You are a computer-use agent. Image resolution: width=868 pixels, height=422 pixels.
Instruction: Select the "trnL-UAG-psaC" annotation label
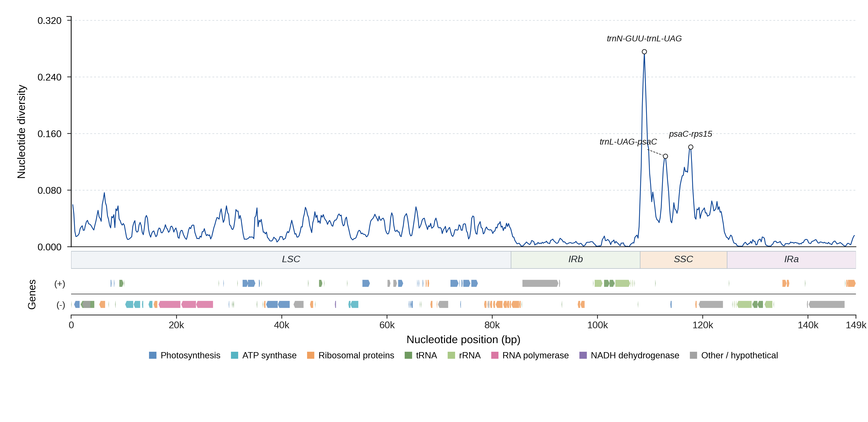point(628,142)
